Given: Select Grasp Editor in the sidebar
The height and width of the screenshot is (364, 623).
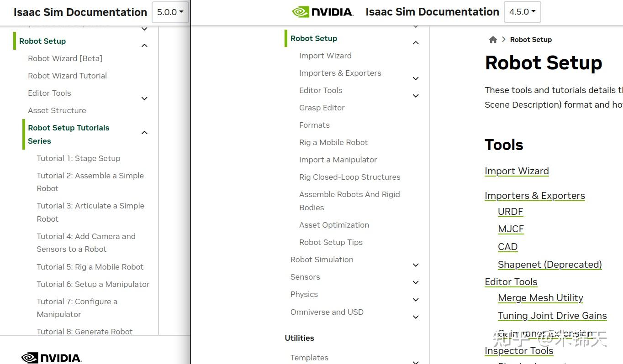Looking at the screenshot, I should [x=322, y=108].
